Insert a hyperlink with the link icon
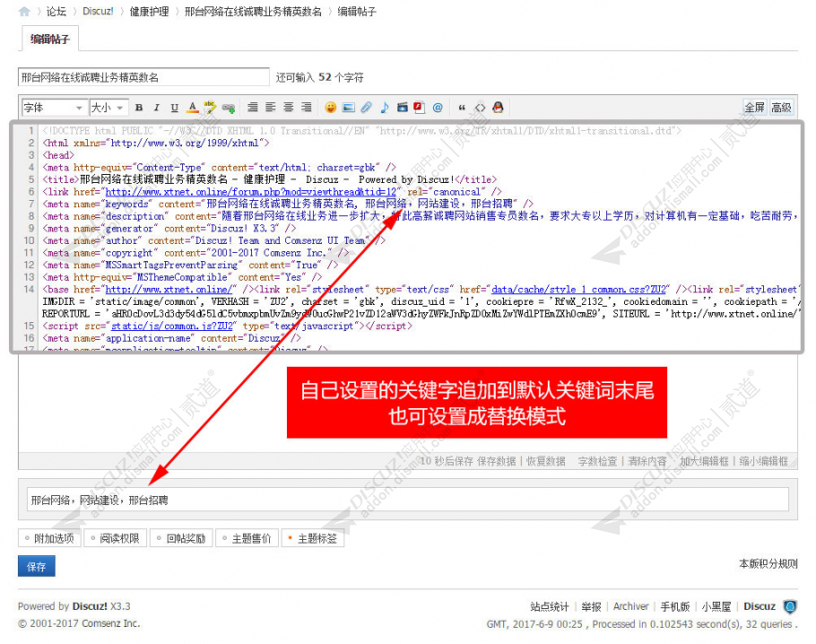Screen dimensions: 816x644 (x=229, y=108)
